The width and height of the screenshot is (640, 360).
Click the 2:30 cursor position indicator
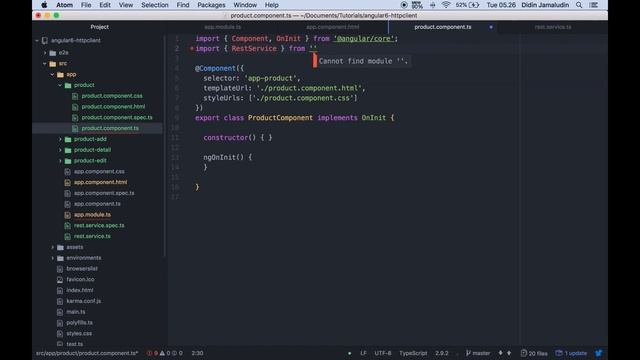(x=197, y=353)
